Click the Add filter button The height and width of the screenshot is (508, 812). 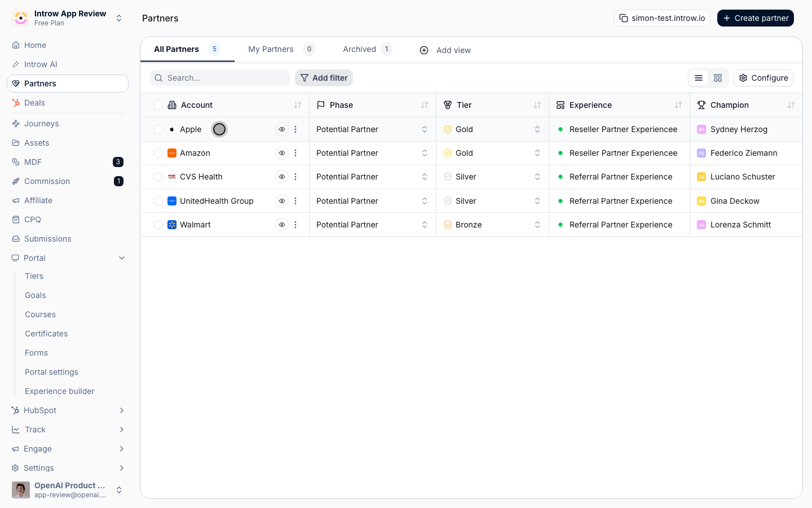(x=324, y=78)
